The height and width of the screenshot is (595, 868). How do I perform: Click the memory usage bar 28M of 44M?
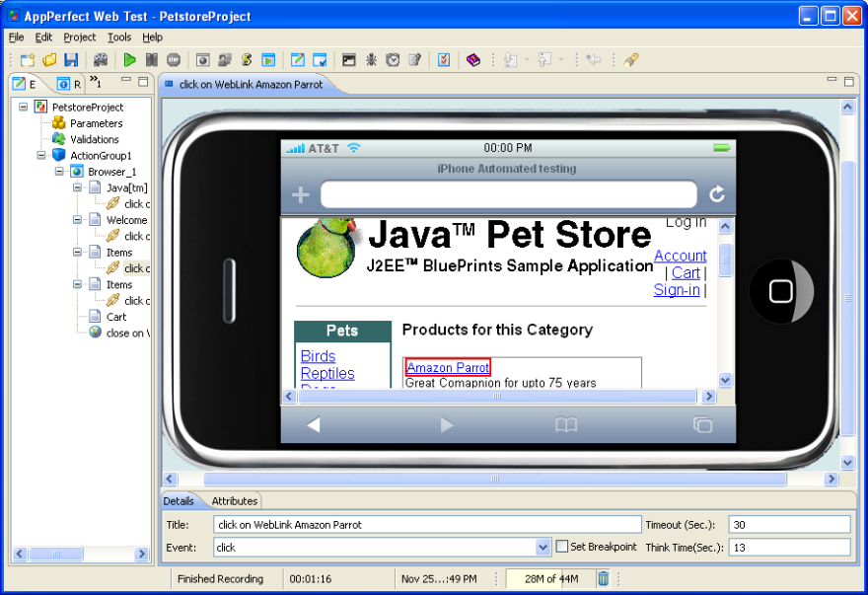click(551, 579)
